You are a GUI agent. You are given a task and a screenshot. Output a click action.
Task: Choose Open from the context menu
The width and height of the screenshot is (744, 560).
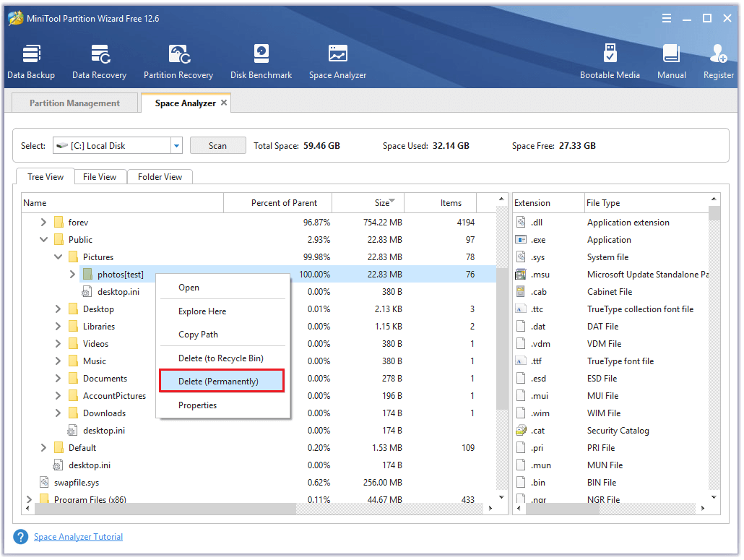tap(222, 288)
